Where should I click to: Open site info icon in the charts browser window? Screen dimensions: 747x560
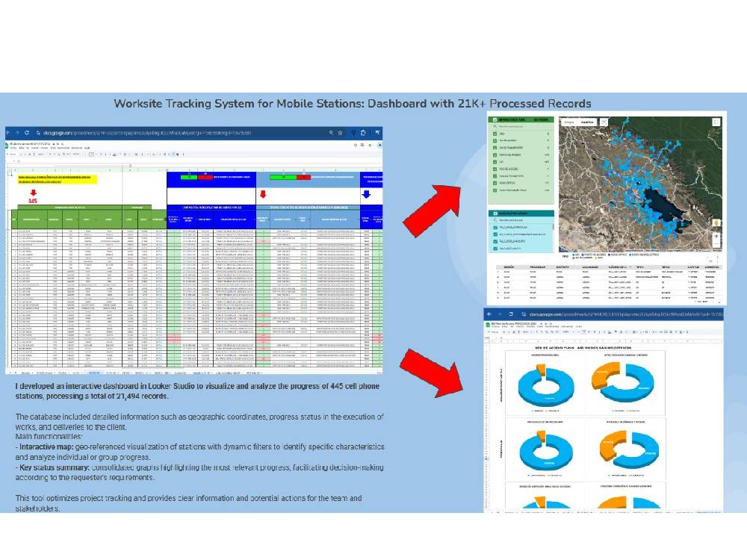[x=524, y=314]
